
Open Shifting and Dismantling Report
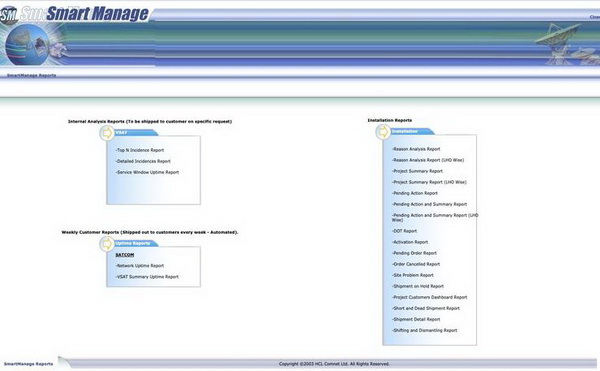pos(424,330)
